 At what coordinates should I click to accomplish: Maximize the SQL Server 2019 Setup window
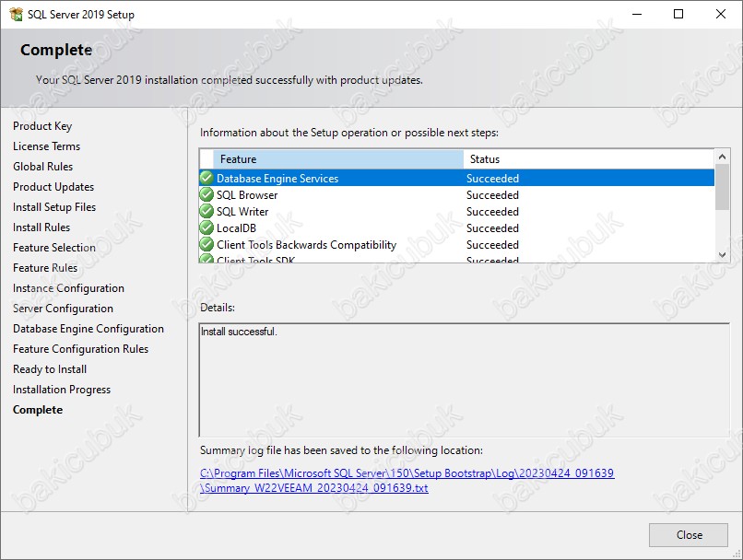678,14
